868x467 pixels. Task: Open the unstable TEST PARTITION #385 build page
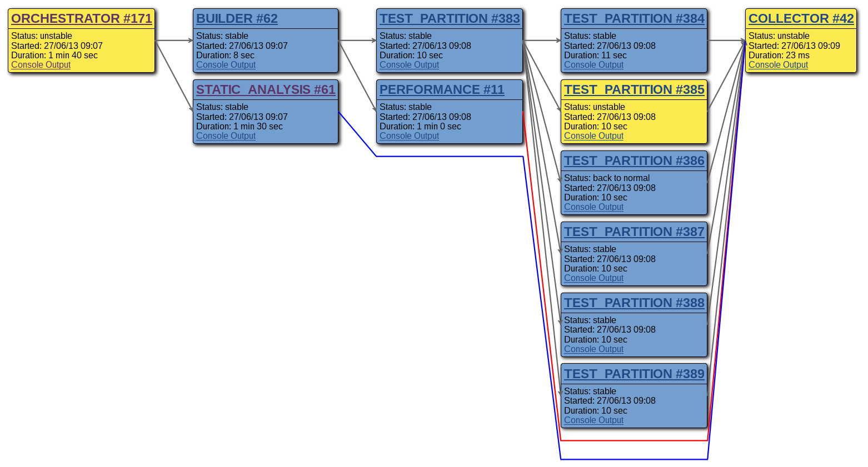[x=633, y=89]
